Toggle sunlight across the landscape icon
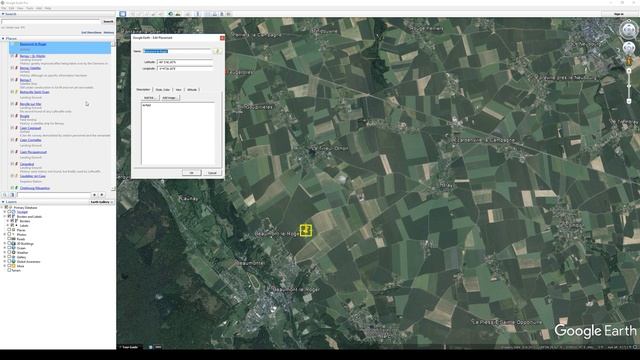 (178, 14)
